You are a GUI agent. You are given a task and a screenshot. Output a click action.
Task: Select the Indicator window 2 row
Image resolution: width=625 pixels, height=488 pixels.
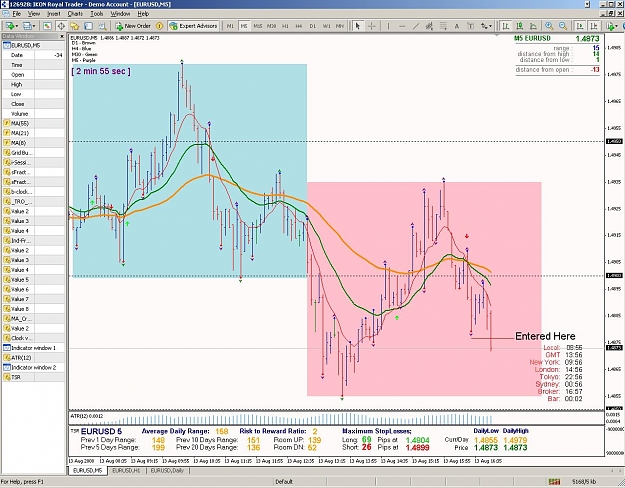(x=33, y=367)
